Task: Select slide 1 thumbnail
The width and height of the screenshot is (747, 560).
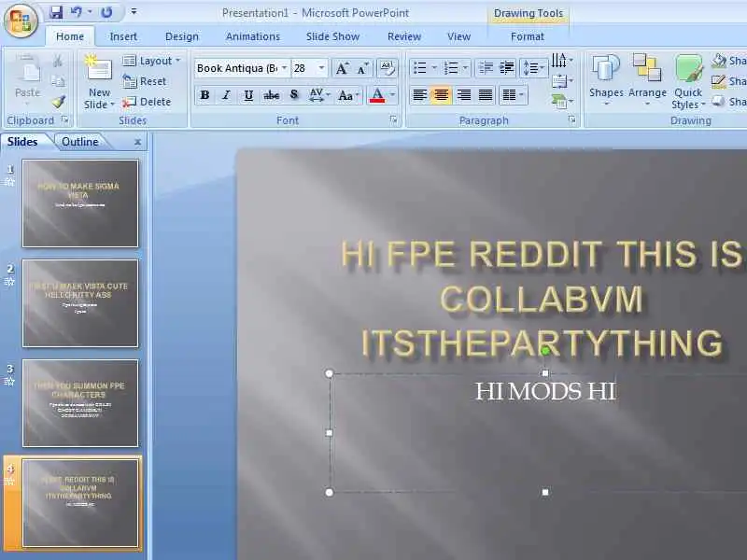Action: pos(80,203)
